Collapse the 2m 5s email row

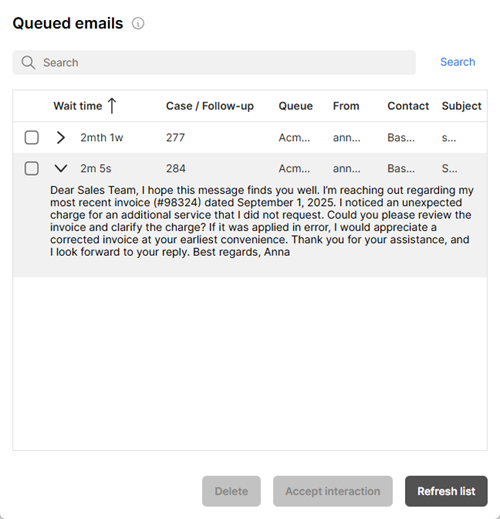pos(61,168)
